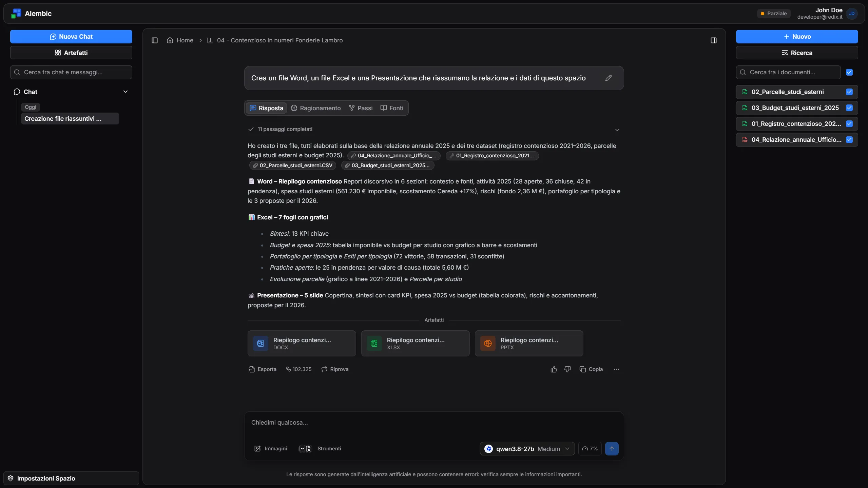
Task: Click the Nuovo document button
Action: point(797,37)
